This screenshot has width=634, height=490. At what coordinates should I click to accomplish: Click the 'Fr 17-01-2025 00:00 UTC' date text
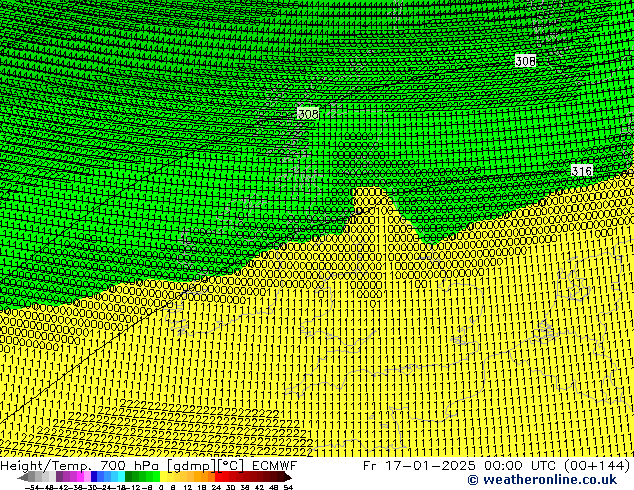[x=461, y=466]
